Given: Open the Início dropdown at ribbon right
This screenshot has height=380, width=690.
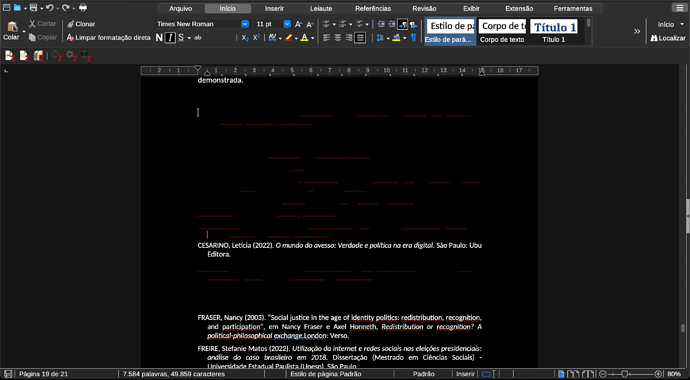Looking at the screenshot, I should coord(671,24).
